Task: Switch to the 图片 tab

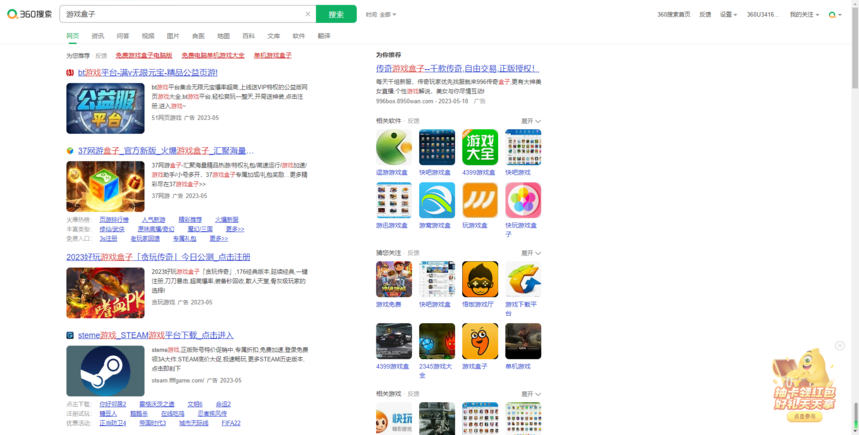Action: [x=173, y=36]
